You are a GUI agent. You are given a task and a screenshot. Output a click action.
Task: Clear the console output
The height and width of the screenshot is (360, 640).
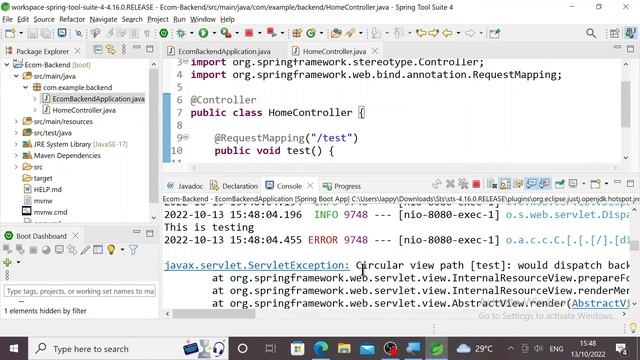[492, 184]
